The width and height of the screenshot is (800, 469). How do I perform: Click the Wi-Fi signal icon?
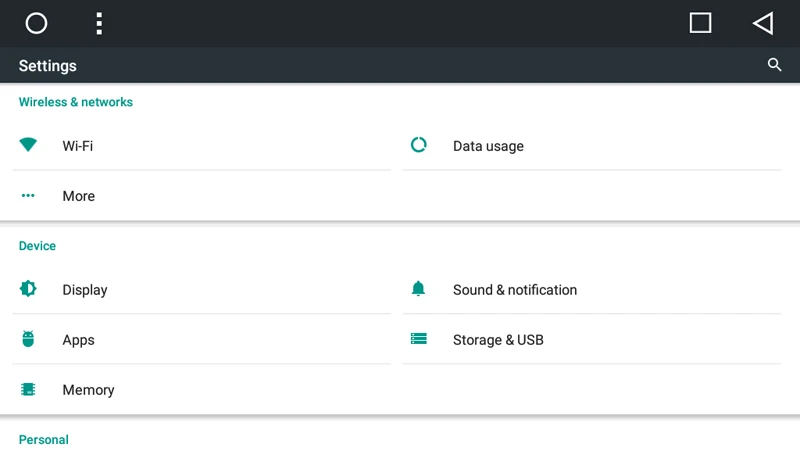28,145
